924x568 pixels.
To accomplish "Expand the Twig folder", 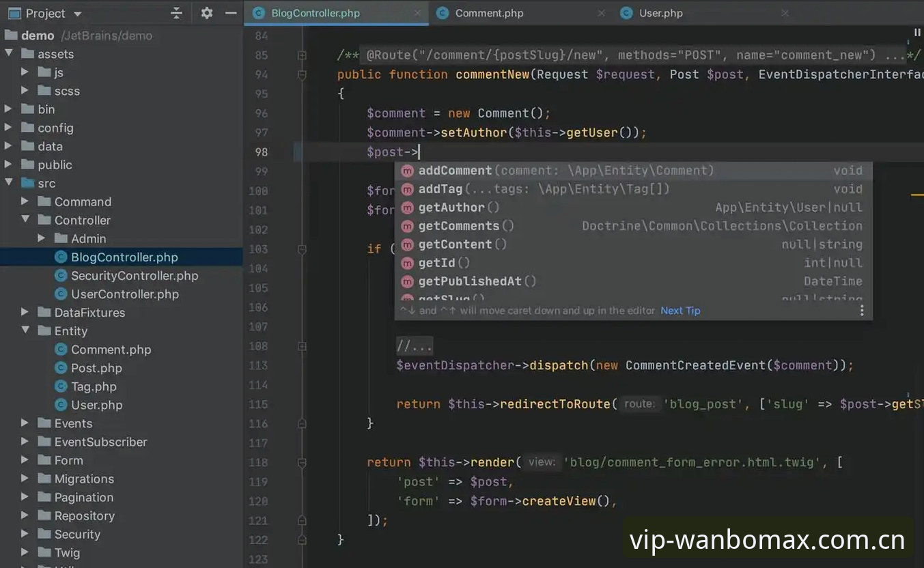I will (x=25, y=552).
